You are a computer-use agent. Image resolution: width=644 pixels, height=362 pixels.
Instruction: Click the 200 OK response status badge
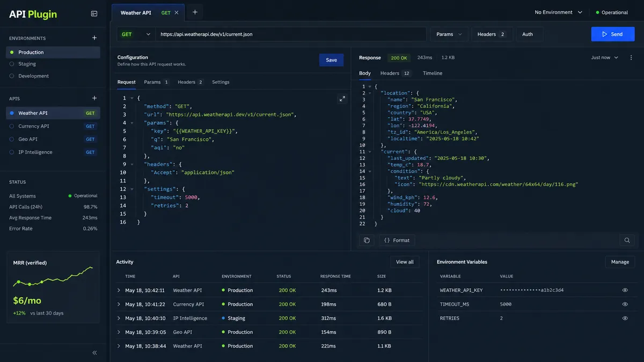pyautogui.click(x=399, y=57)
